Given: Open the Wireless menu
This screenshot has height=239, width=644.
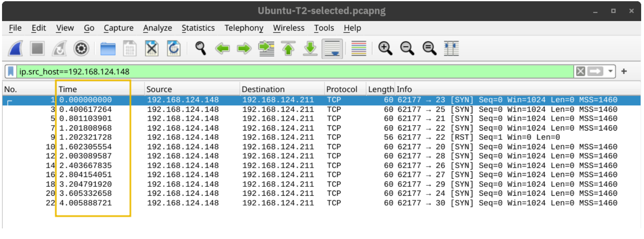Looking at the screenshot, I should (289, 28).
